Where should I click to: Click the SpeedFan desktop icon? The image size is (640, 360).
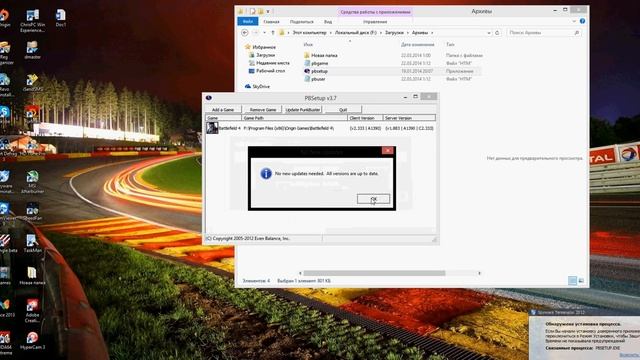32,211
